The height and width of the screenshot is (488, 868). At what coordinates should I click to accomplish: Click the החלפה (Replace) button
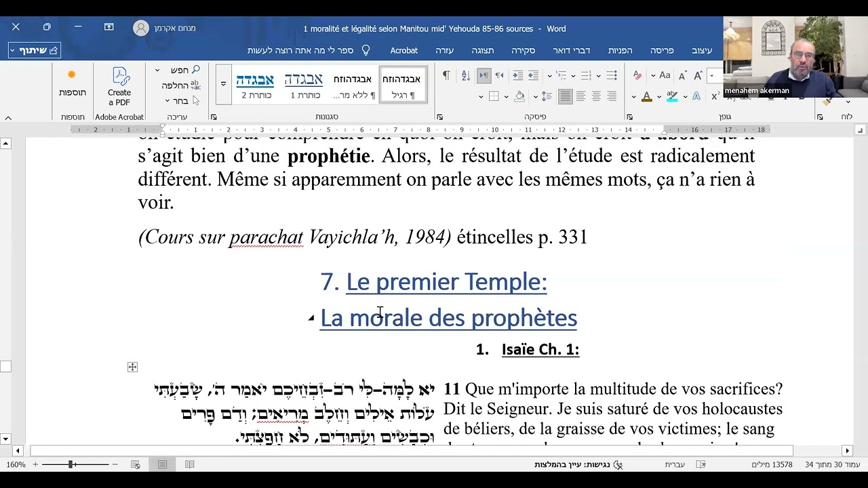(x=180, y=85)
